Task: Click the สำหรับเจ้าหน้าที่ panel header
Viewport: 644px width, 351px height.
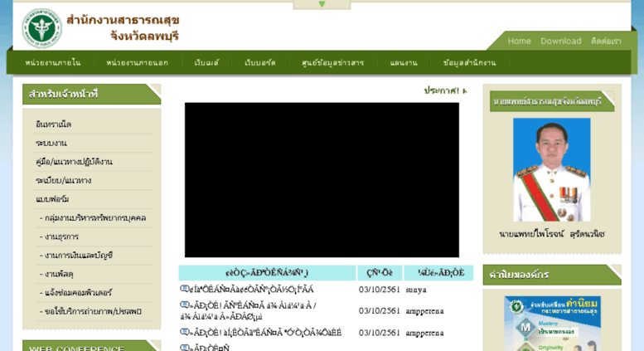Action: 91,94
